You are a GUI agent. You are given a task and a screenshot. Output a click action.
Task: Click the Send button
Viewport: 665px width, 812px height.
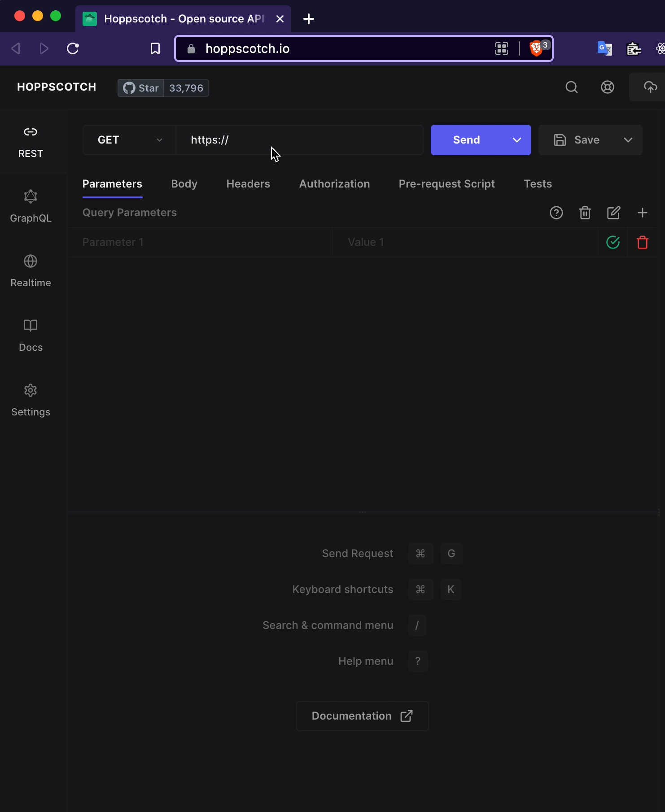[x=467, y=140]
